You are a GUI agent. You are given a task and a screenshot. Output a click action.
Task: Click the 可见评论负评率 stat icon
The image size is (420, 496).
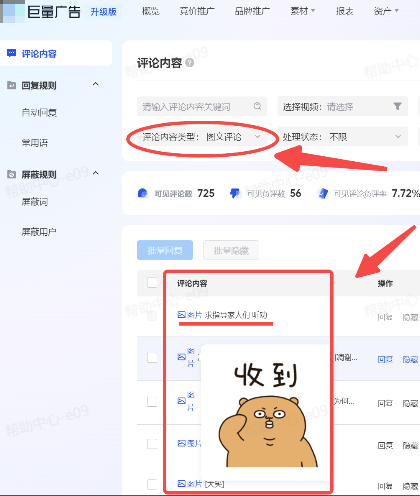click(322, 193)
